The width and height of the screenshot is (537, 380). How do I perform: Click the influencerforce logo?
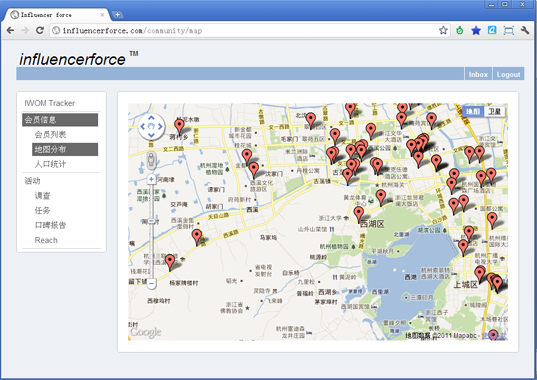click(79, 59)
